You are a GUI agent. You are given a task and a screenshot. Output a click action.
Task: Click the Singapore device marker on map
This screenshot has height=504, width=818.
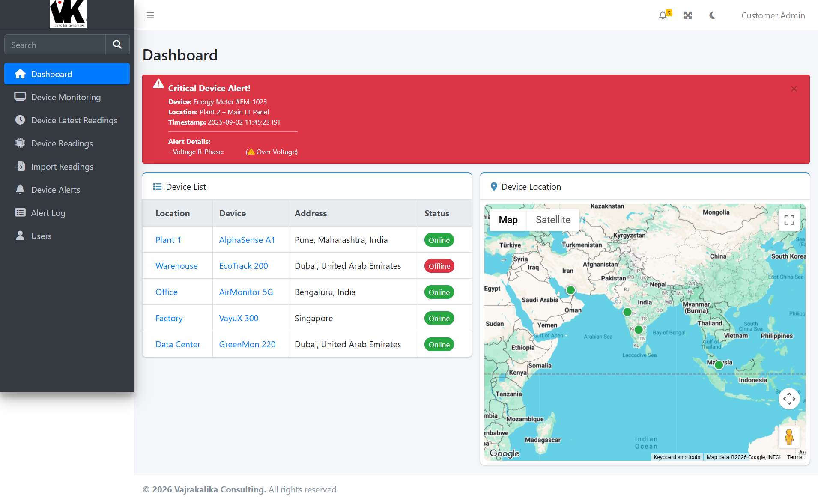tap(719, 365)
